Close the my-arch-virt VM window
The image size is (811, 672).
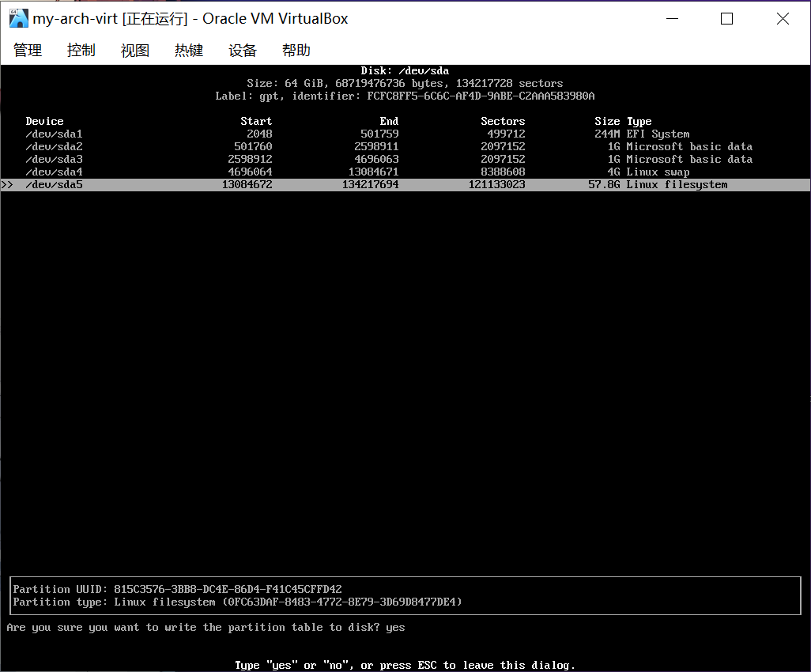click(782, 19)
